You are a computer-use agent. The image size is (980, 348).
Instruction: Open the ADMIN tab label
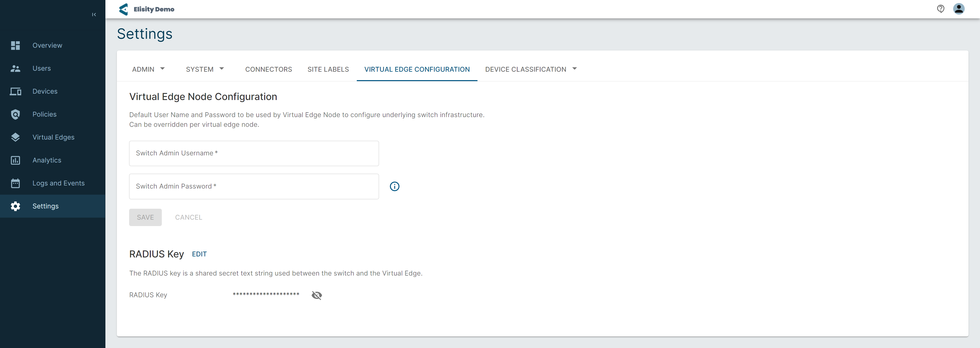[x=143, y=69]
